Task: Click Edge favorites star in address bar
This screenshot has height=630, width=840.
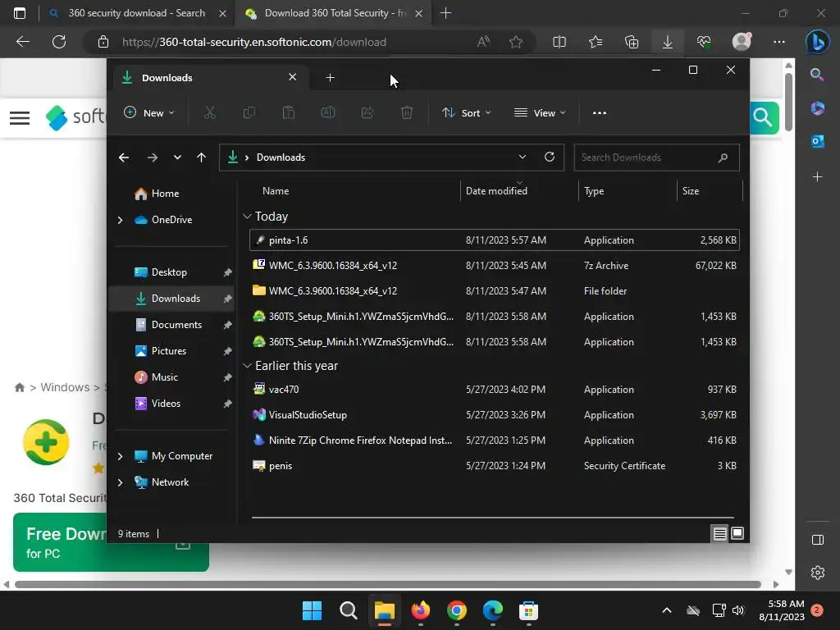Action: [x=516, y=42]
